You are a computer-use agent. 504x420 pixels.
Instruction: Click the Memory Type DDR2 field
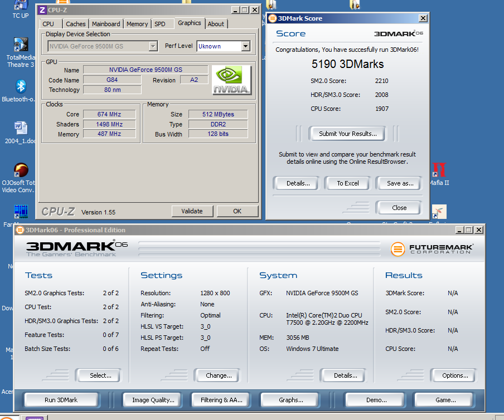pyautogui.click(x=218, y=124)
